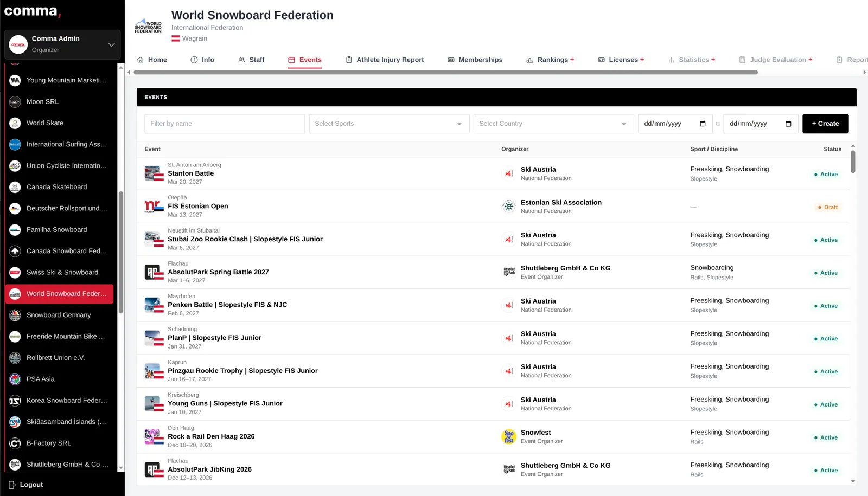868x496 pixels.
Task: Click the B-Factory SRL sidebar logo
Action: pos(15,443)
